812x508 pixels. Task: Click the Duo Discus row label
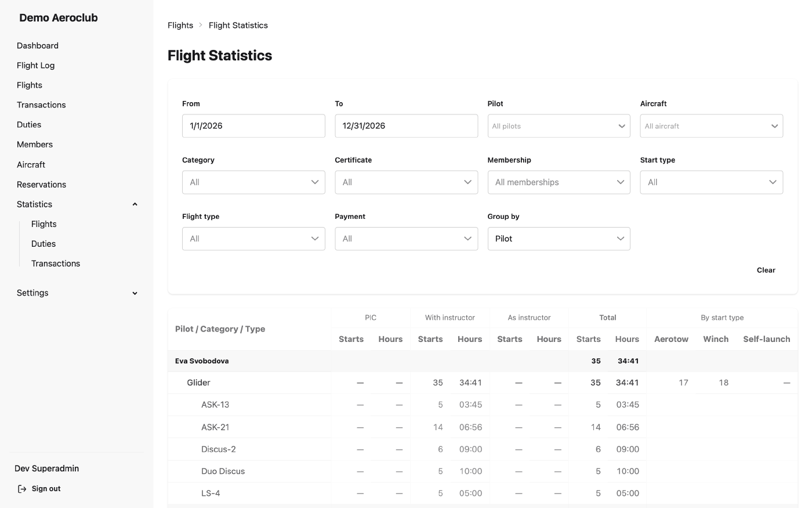point(223,471)
